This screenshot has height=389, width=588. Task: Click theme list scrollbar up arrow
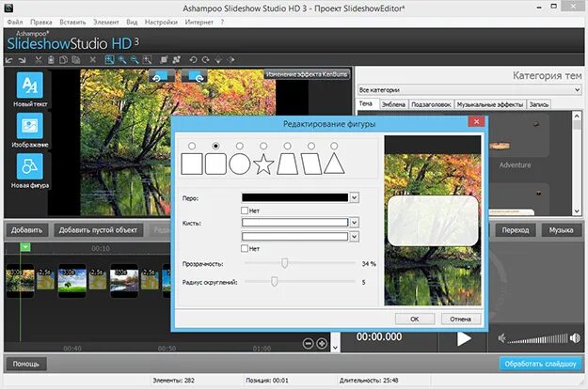coord(577,116)
